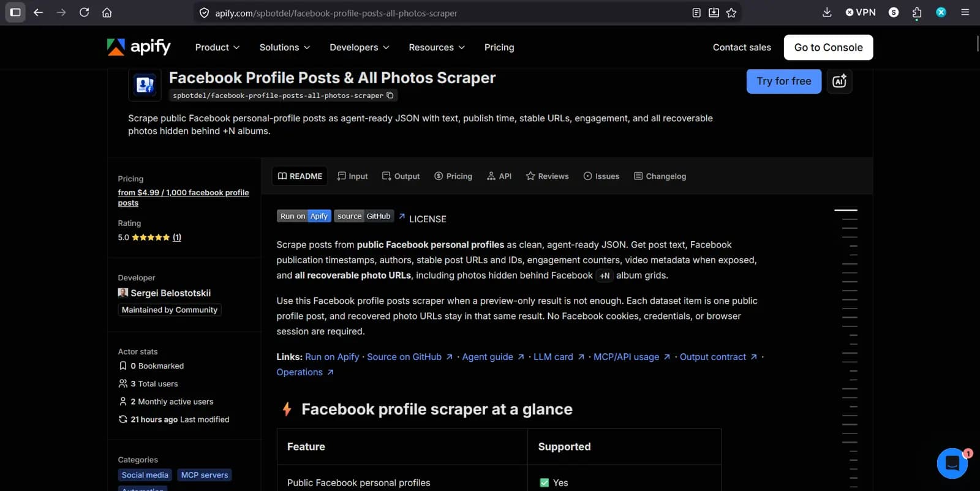Screen dimensions: 980x491
Task: Expand the Solutions dropdown
Action: (285, 47)
